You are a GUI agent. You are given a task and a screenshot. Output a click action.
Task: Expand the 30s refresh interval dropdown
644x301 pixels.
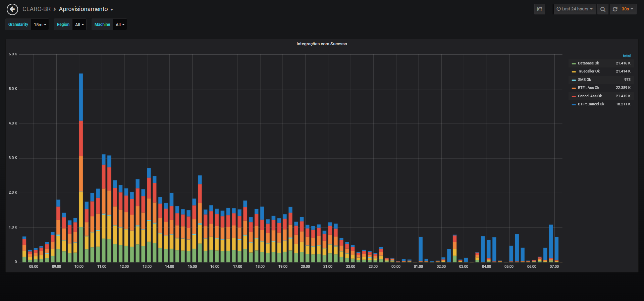[x=627, y=9]
